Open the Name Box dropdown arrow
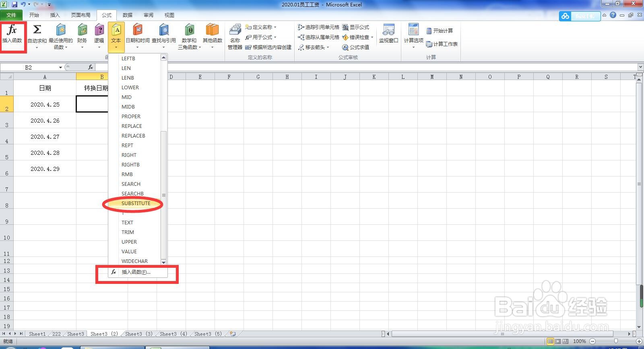The image size is (644, 349). (60, 67)
